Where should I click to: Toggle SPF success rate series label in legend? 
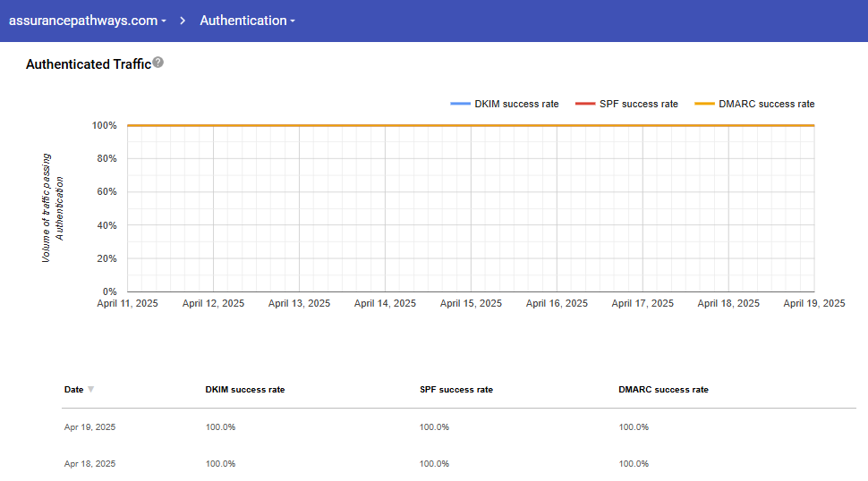tap(638, 105)
